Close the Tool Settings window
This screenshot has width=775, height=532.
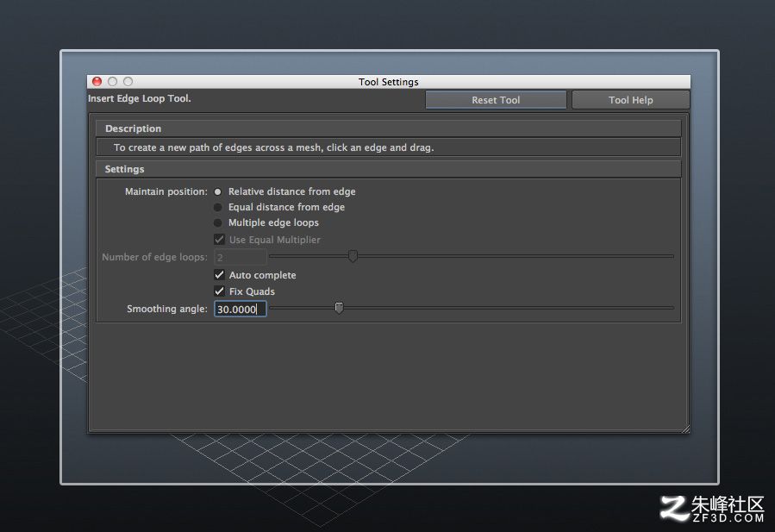click(x=97, y=82)
